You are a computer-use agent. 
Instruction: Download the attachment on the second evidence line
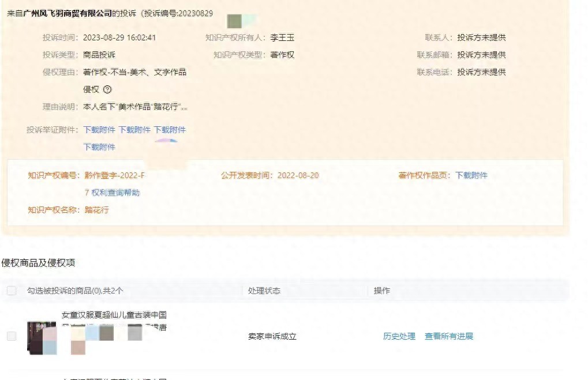point(99,147)
